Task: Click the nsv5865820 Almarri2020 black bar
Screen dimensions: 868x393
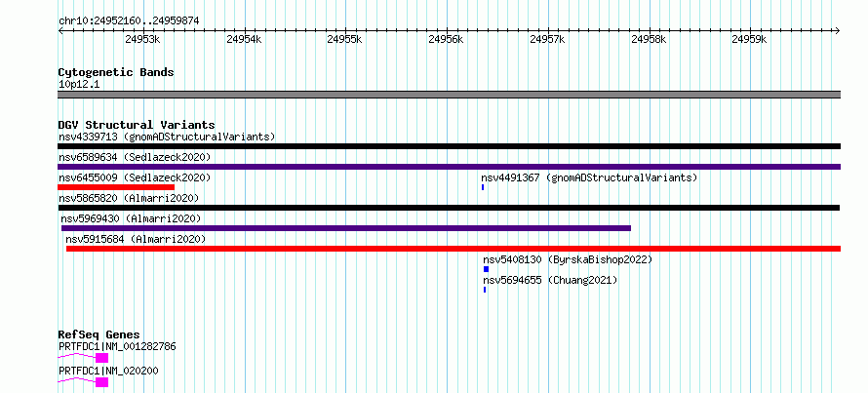Action: (x=449, y=208)
